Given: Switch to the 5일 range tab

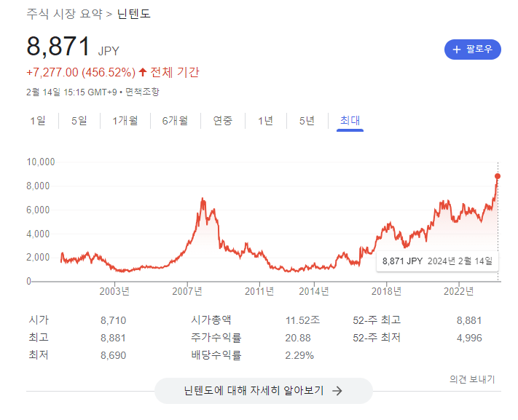Looking at the screenshot, I should tap(79, 121).
